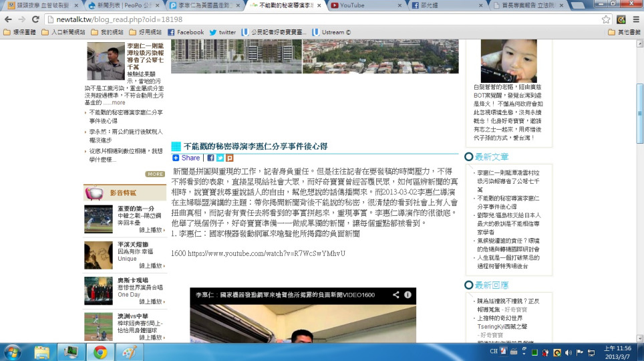The image size is (644, 361).
Task: Switch to the 首長專案報告 立法院 tab
Action: click(x=528, y=5)
